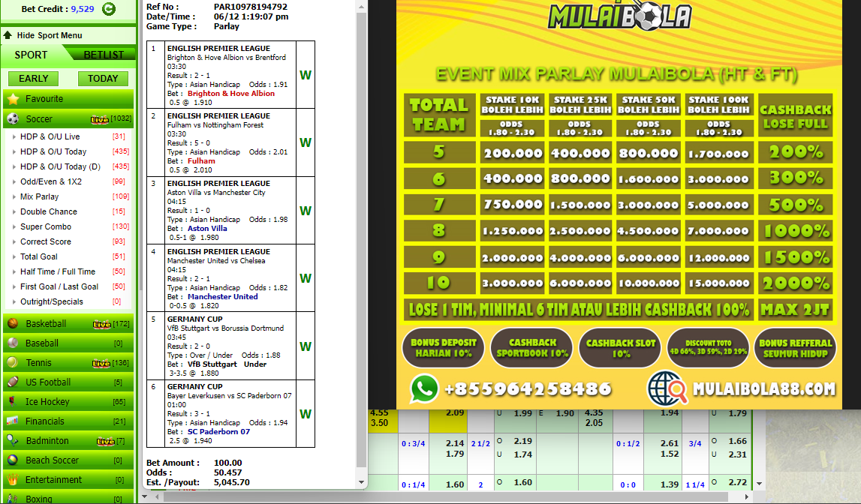Click the Cashback Sportbook 10% badge
The image size is (861, 504).
click(x=531, y=348)
